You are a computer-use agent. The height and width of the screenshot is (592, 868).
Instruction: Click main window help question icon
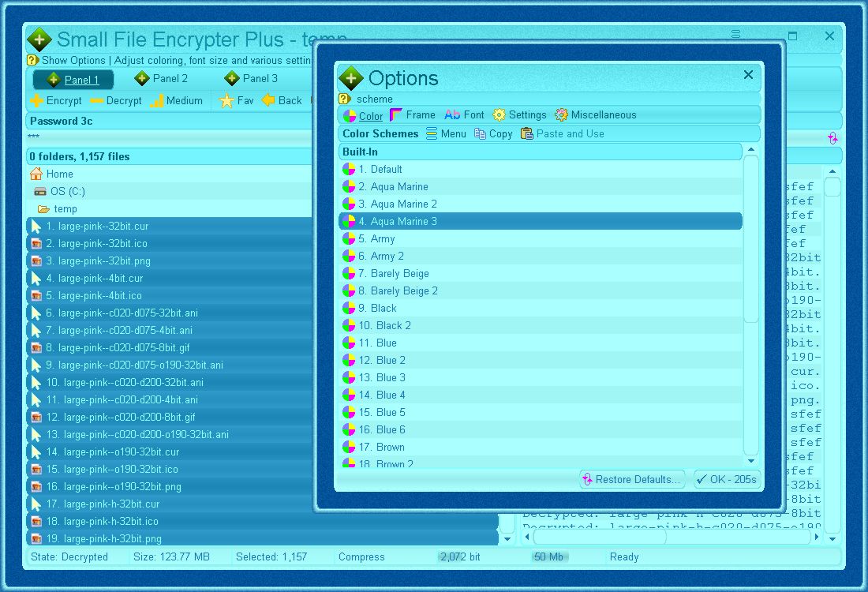(32, 60)
